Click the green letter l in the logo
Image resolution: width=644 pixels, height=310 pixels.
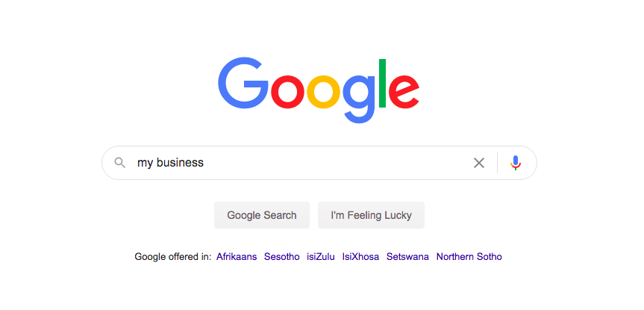point(382,83)
